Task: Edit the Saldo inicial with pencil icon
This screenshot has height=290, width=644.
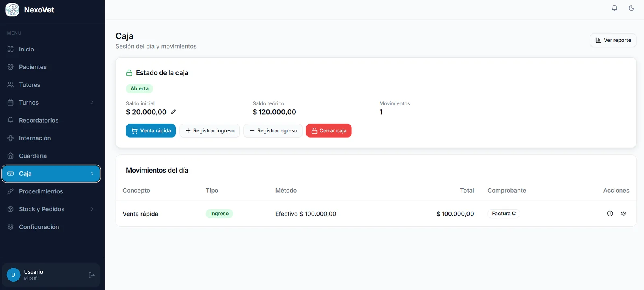Action: tap(173, 112)
